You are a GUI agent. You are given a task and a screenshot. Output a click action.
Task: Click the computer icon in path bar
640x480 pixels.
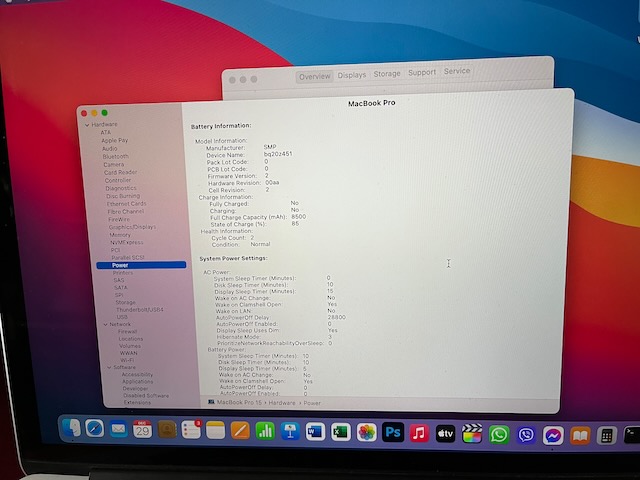point(211,402)
